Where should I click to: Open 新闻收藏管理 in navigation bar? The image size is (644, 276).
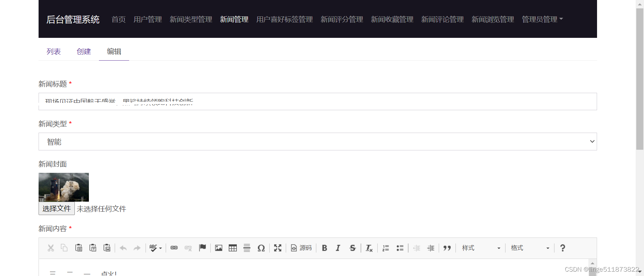[x=392, y=19]
